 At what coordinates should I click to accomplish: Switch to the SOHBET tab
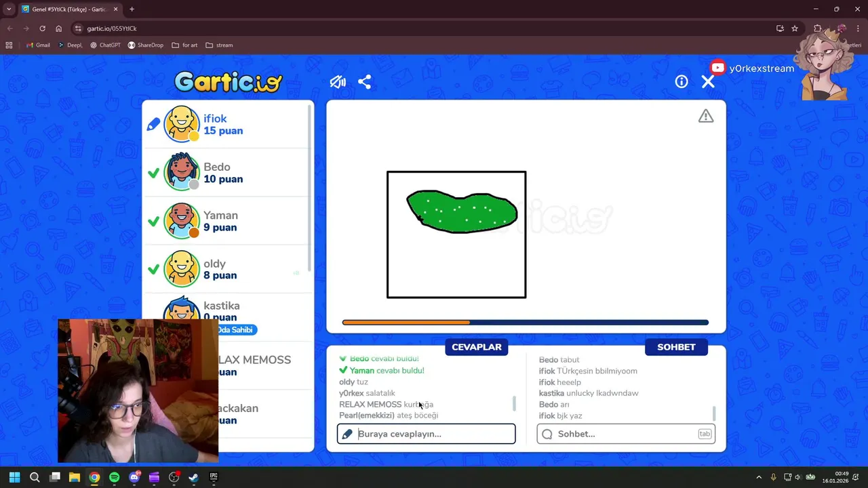click(x=676, y=347)
